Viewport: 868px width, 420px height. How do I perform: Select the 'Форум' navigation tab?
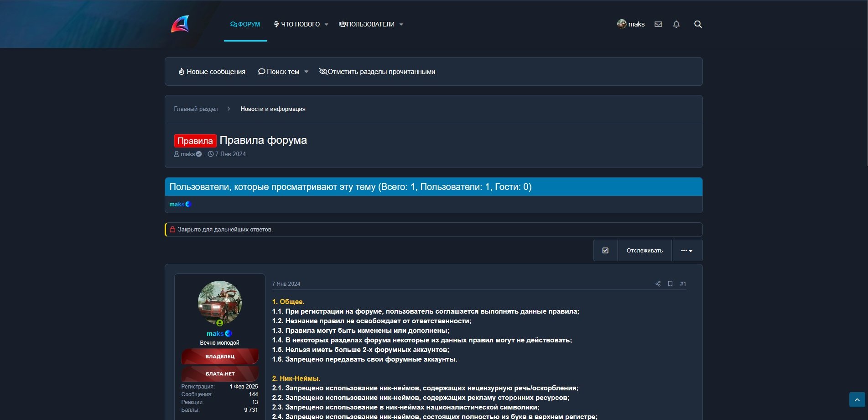[x=245, y=24]
